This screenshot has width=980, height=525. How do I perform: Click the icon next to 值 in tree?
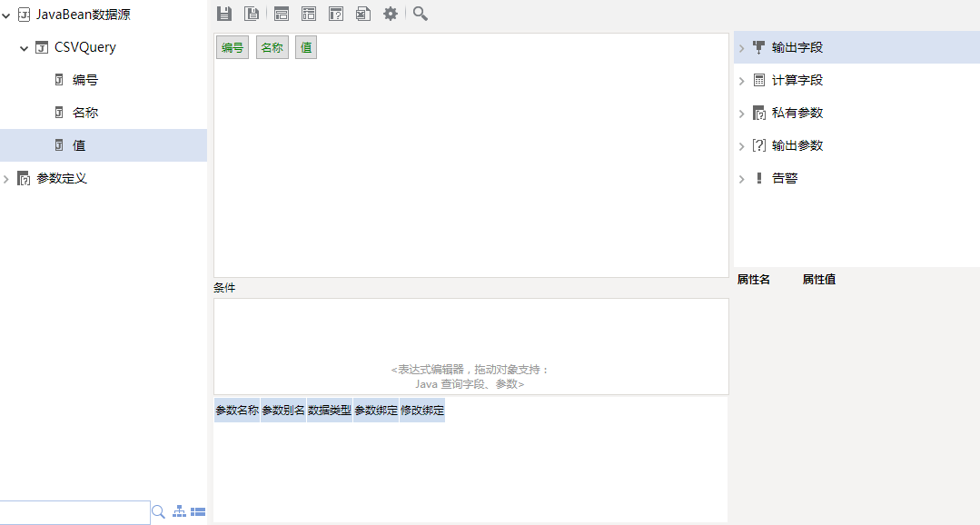59,145
